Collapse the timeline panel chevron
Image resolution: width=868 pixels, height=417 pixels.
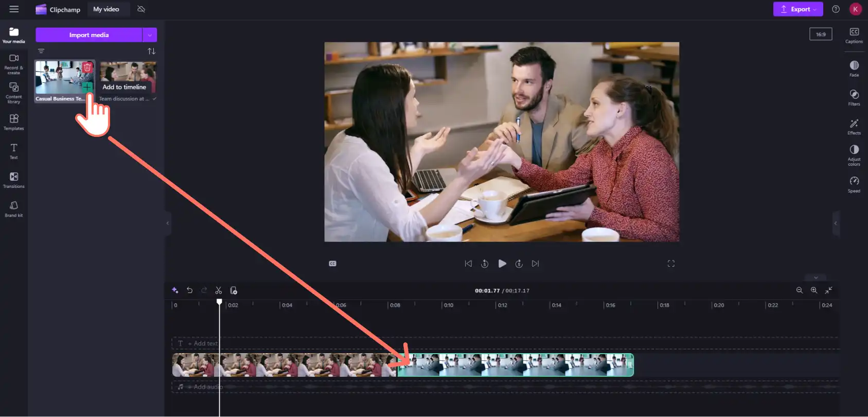816,277
